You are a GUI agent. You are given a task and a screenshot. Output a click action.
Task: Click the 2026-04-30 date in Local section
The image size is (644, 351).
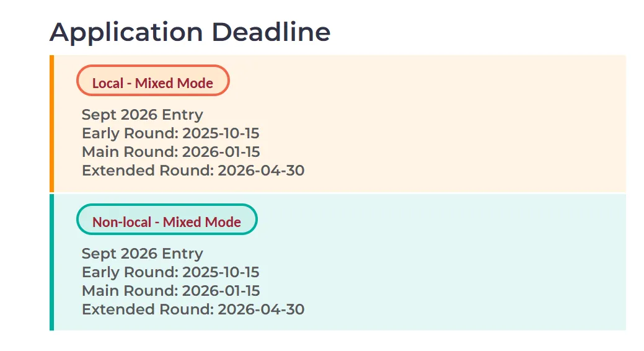click(x=261, y=171)
